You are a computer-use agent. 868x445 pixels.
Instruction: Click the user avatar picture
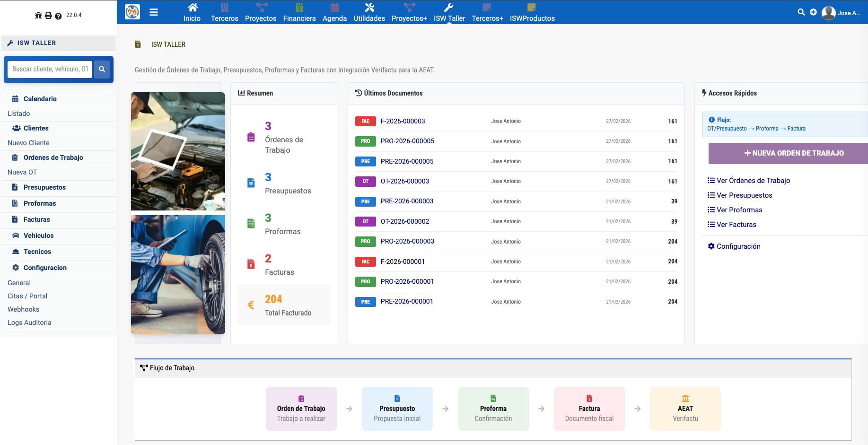click(x=828, y=13)
